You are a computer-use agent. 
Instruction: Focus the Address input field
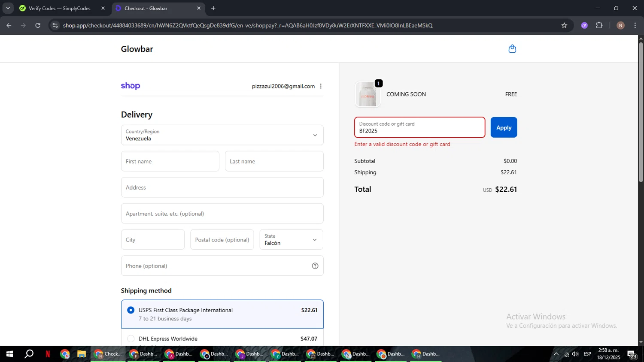(222, 187)
